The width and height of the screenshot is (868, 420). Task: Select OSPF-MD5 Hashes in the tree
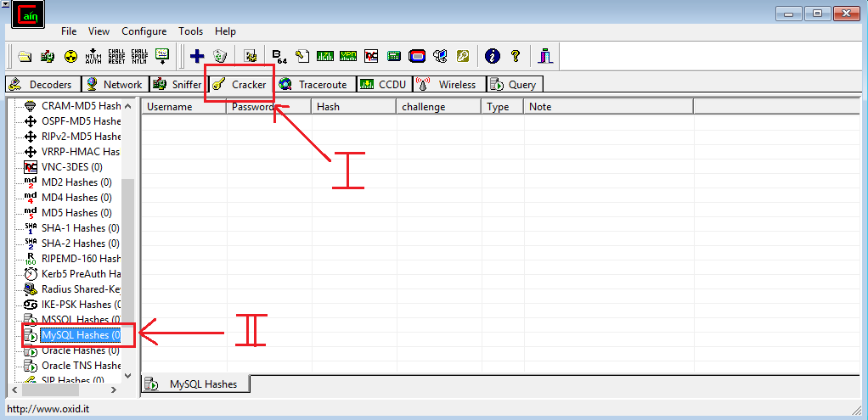coord(81,120)
